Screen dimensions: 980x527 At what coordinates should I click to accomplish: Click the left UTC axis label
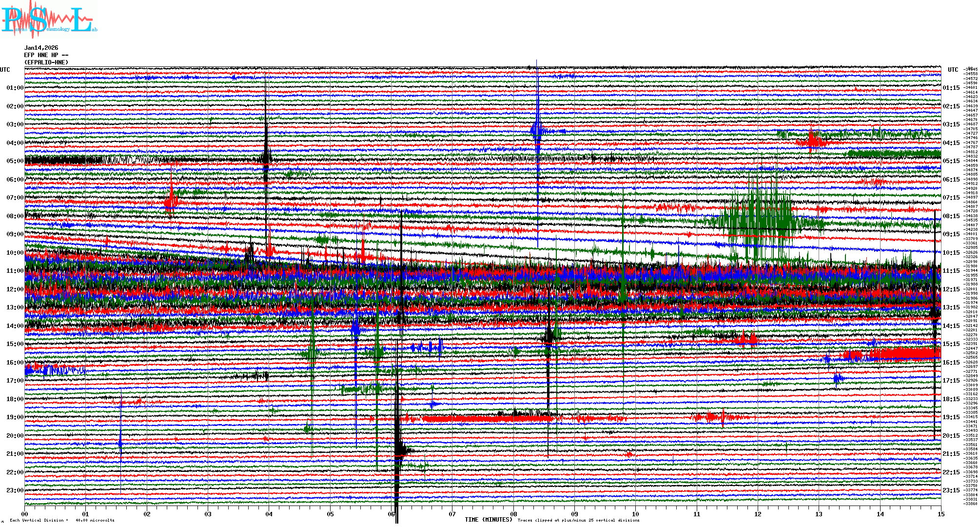tap(5, 70)
